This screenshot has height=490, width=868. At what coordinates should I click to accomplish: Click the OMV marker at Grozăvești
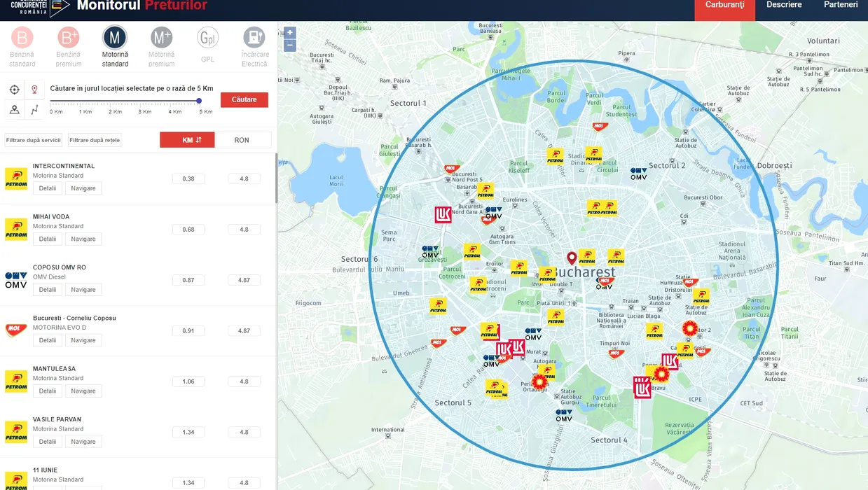point(430,251)
